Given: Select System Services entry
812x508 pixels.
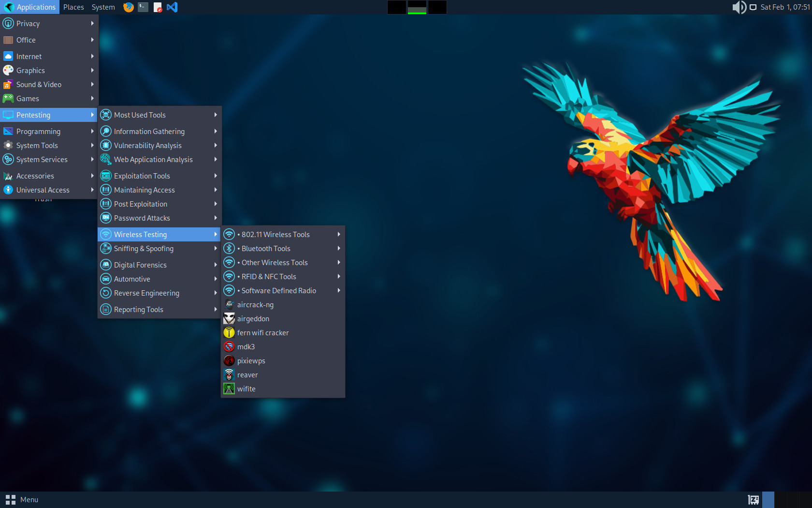Looking at the screenshot, I should (x=49, y=160).
